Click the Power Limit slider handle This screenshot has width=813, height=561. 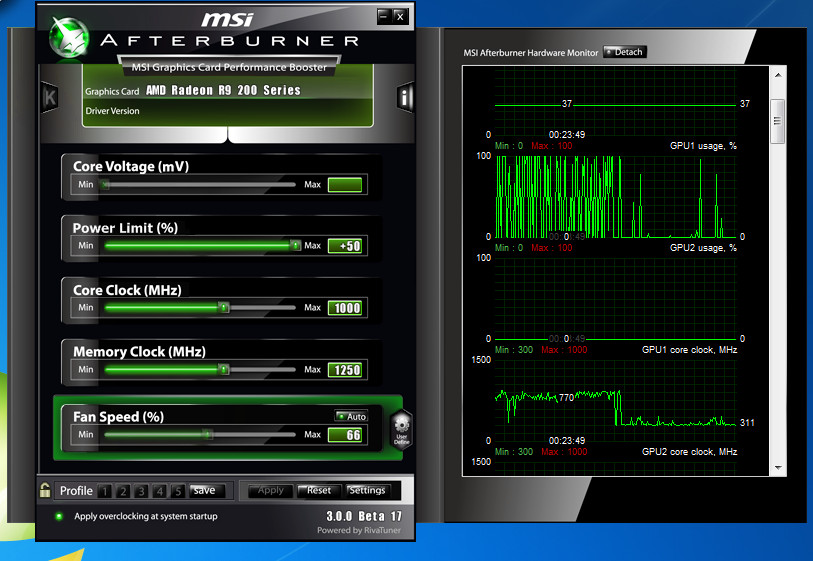pyautogui.click(x=295, y=245)
